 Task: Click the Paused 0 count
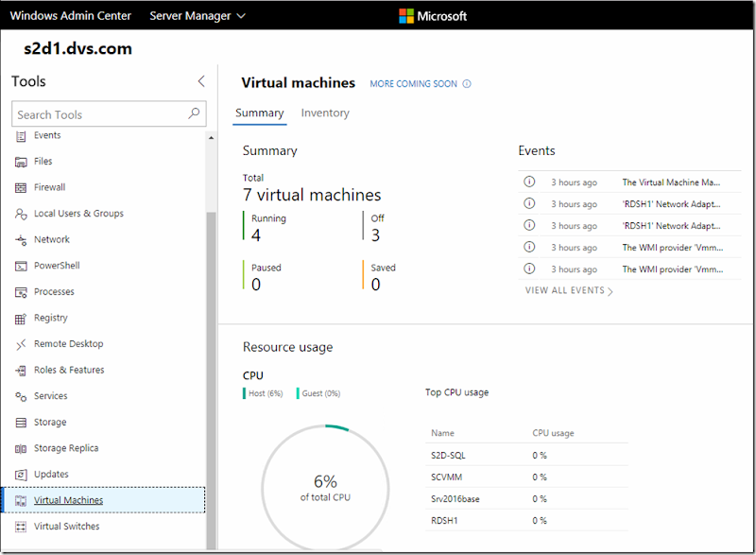(x=256, y=285)
